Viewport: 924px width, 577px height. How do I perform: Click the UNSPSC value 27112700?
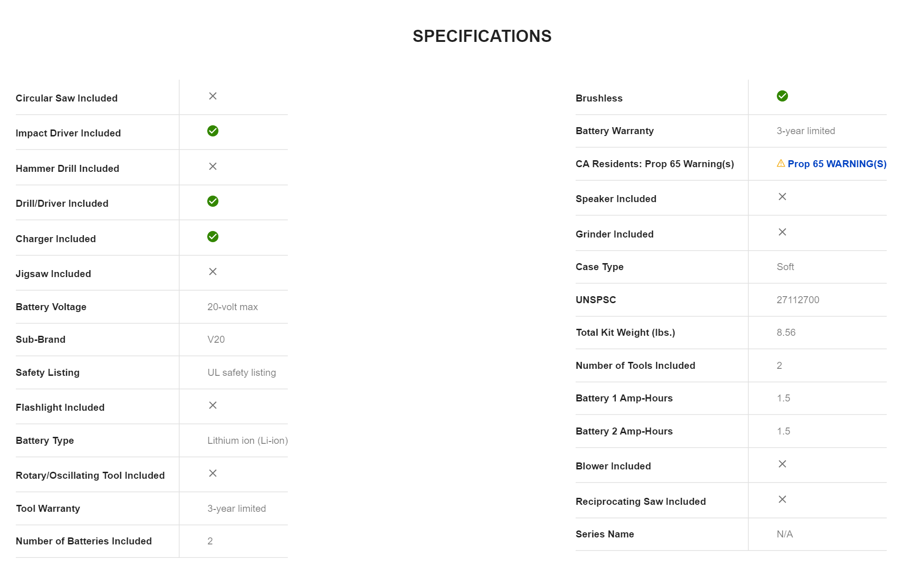pyautogui.click(x=798, y=300)
